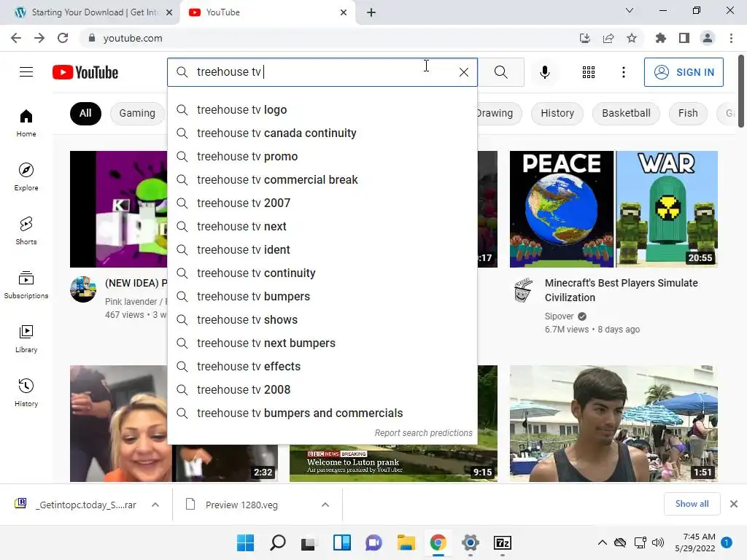This screenshot has width=747, height=560.
Task: Click the SIGN IN button
Action: pos(683,72)
